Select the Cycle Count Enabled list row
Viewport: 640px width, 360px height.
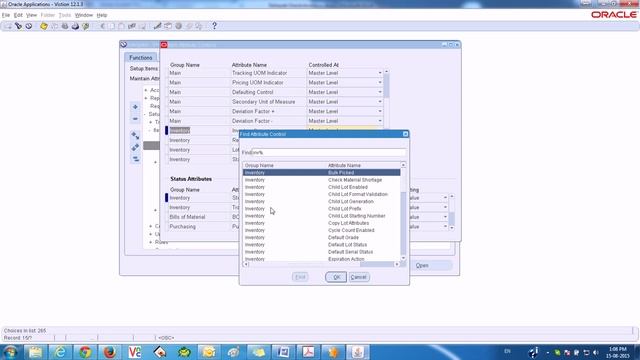pyautogui.click(x=322, y=231)
